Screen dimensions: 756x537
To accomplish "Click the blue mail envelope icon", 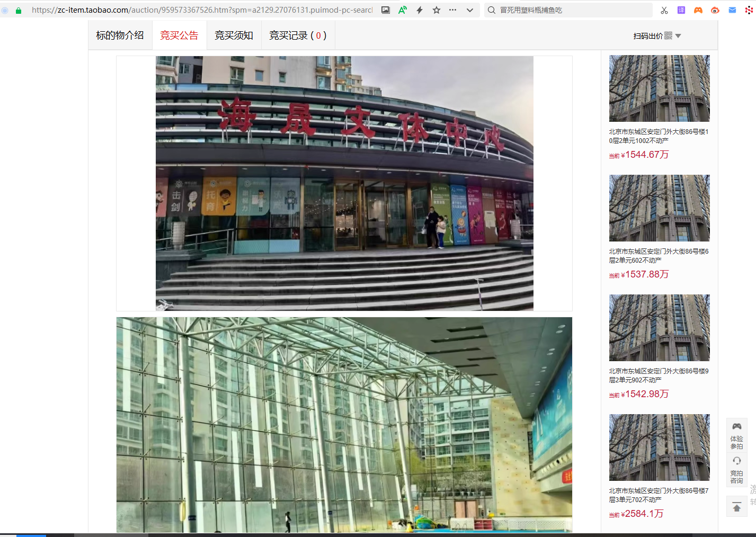I will [x=732, y=10].
